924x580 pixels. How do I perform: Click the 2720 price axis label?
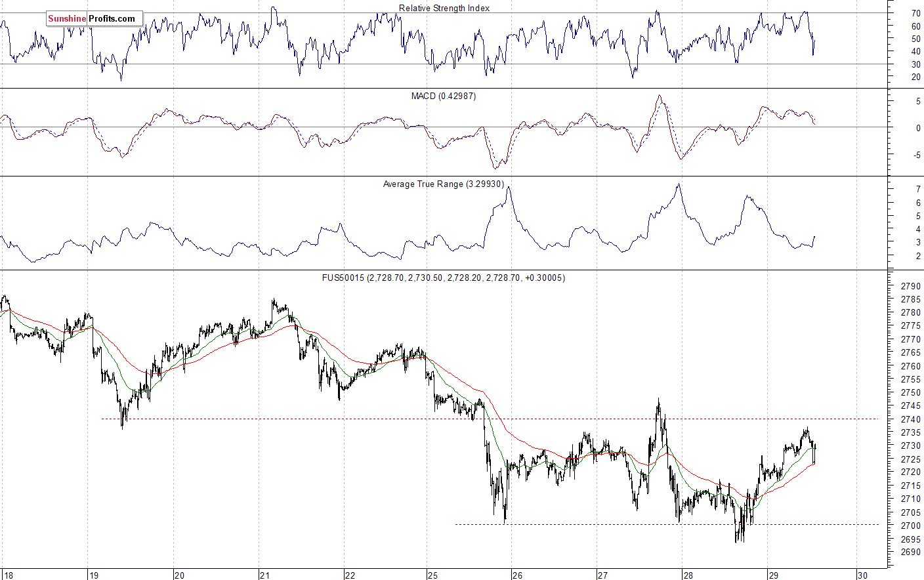coord(910,472)
